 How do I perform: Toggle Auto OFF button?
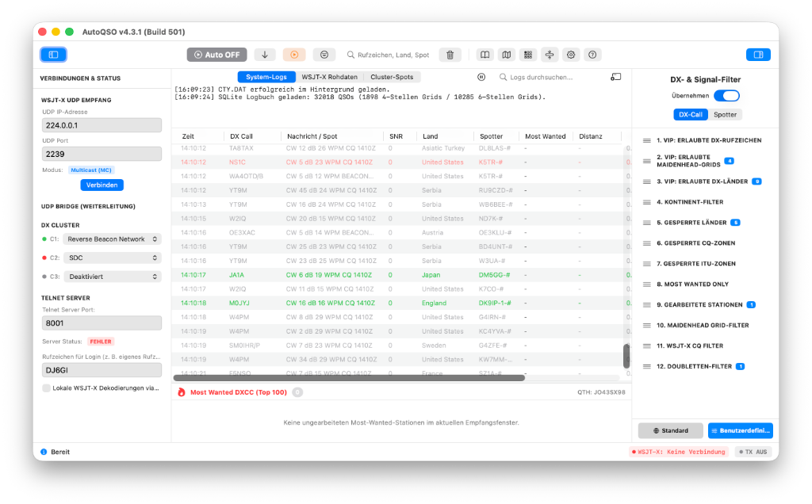tap(217, 55)
